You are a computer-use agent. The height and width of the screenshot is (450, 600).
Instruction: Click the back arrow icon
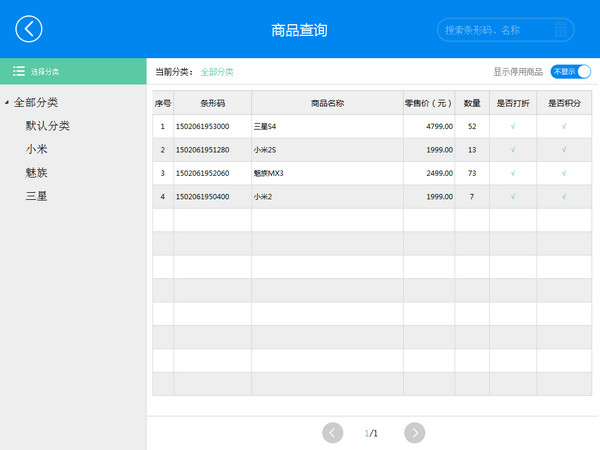[30, 29]
